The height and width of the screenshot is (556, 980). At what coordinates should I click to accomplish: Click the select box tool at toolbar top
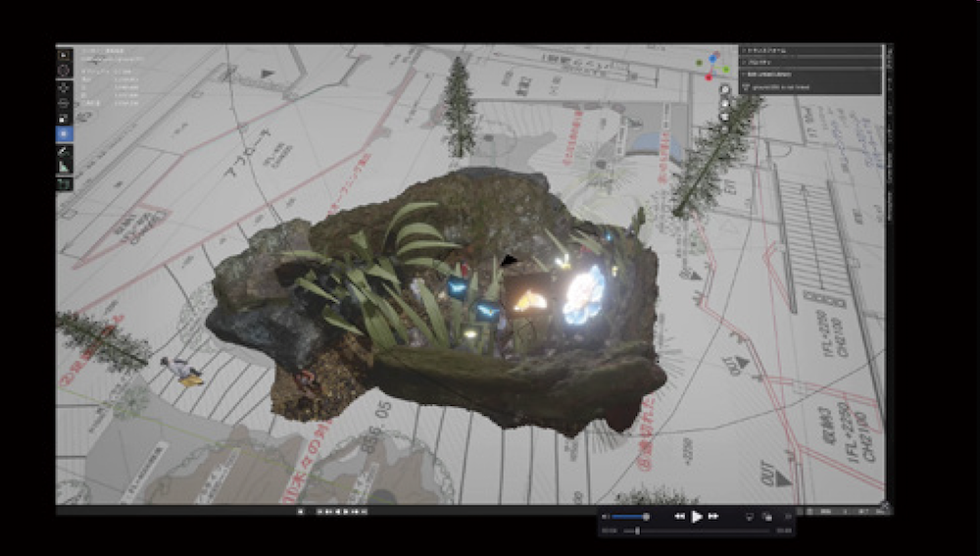point(64,55)
